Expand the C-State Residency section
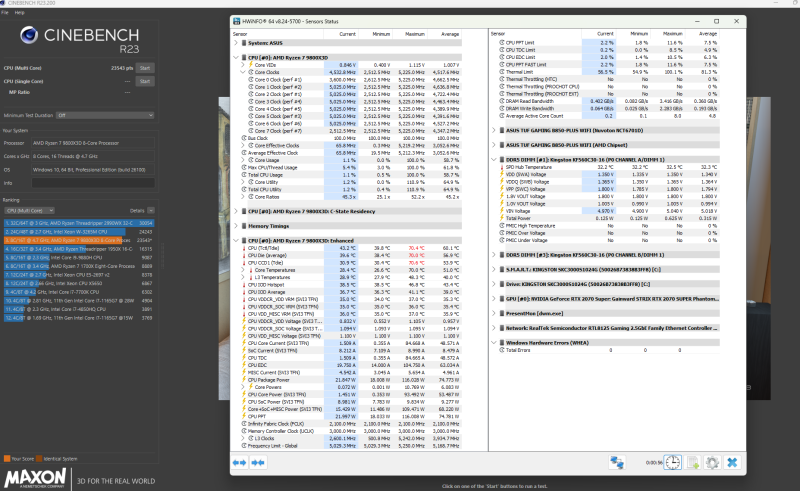The height and width of the screenshot is (491, 800). tap(236, 211)
